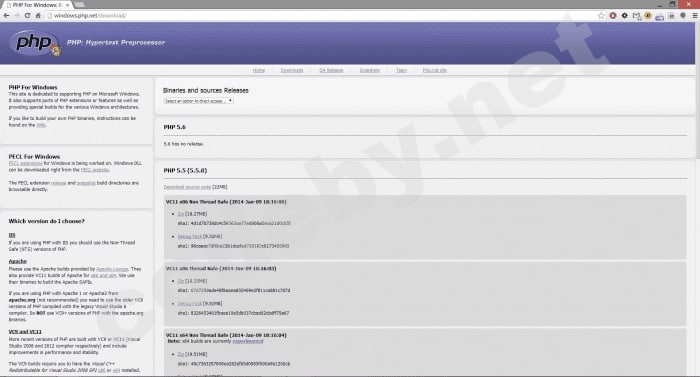Screen dimensions: 700x377
Task: Select the PHP For Windows browser tab
Action: pyautogui.click(x=38, y=5)
